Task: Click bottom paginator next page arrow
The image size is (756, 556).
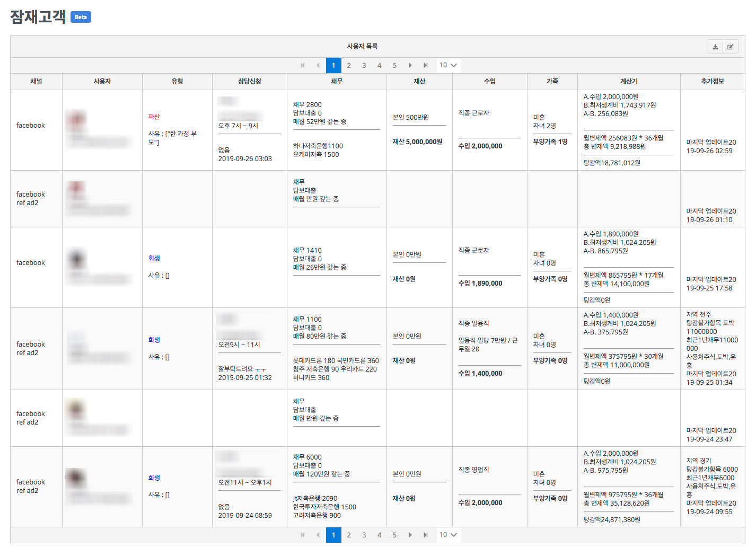Action: click(410, 535)
